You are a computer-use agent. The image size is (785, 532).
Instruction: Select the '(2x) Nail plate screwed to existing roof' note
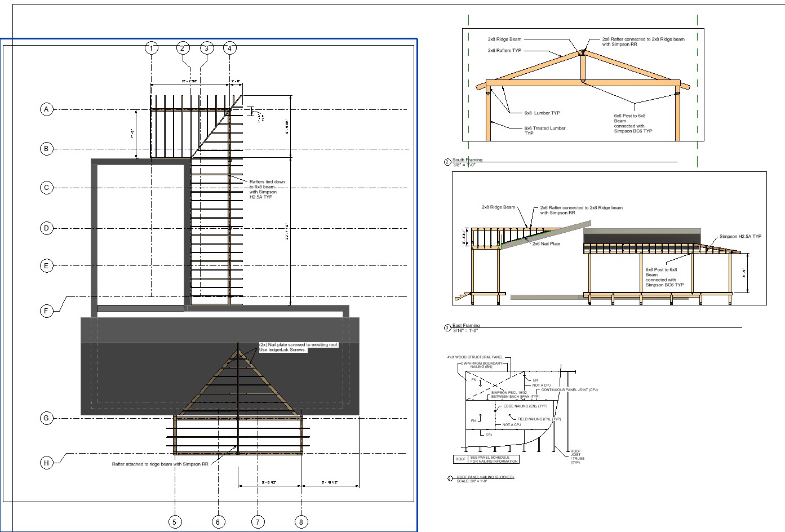pos(299,347)
